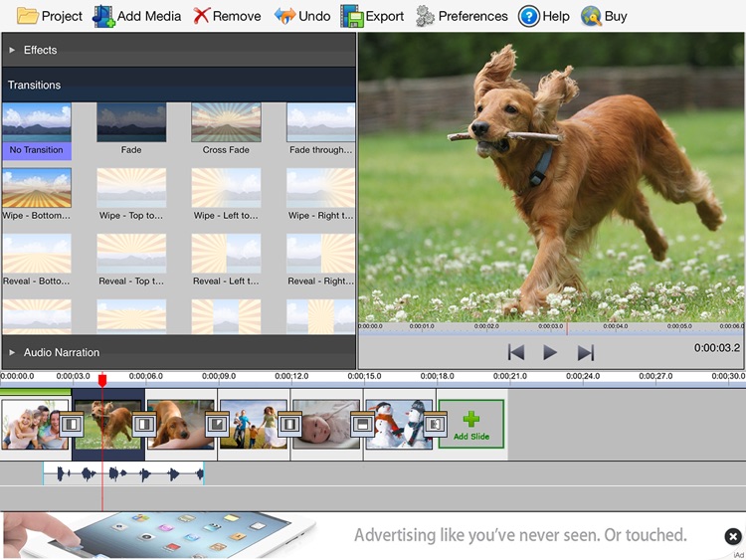
Task: Click the Project menu label
Action: coord(62,16)
